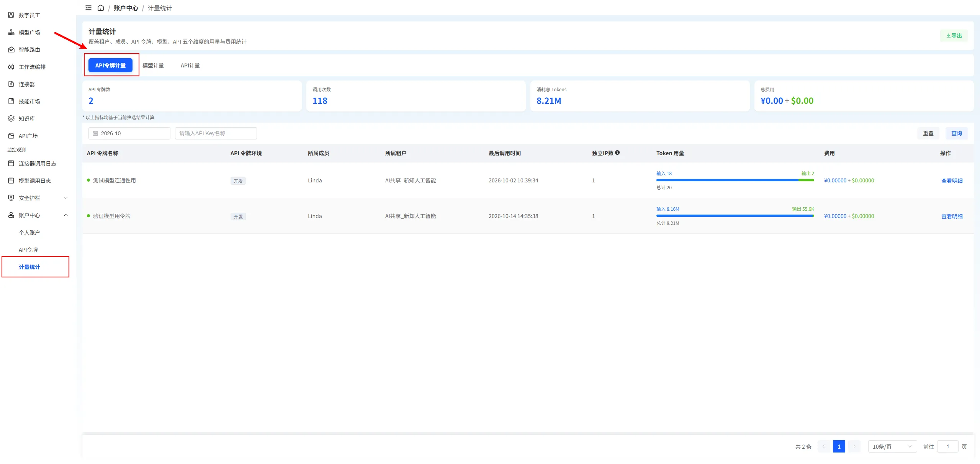
Task: Click the calendar icon in date filter
Action: click(x=95, y=133)
